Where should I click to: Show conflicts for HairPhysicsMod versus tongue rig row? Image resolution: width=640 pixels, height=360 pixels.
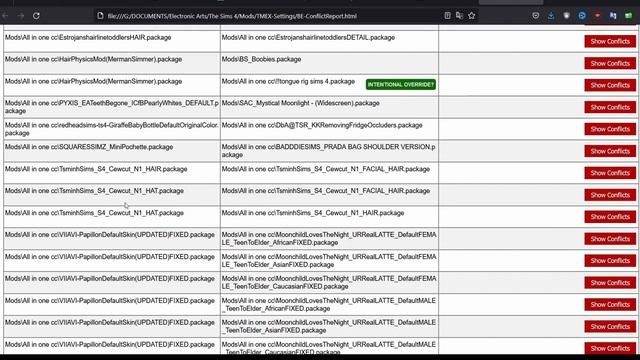610,85
